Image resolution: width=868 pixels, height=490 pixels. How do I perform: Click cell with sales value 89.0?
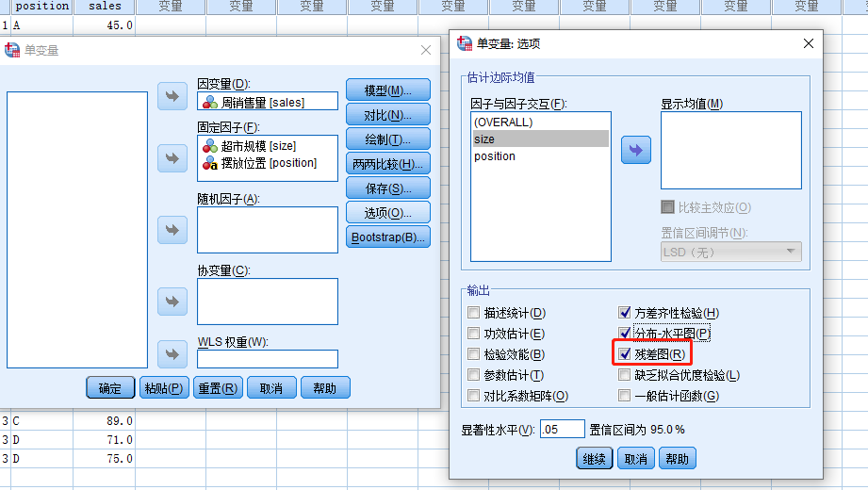pyautogui.click(x=104, y=421)
